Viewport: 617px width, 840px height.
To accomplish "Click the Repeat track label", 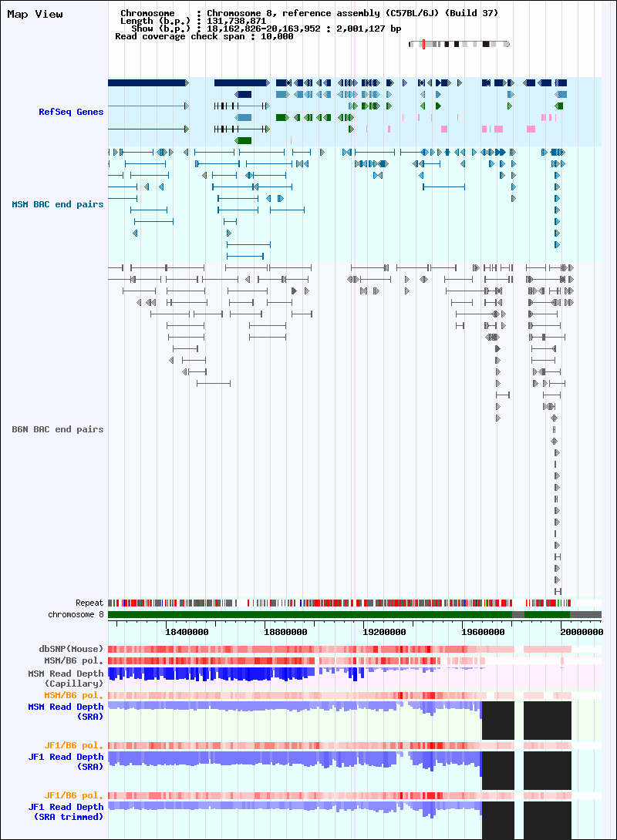I will pyautogui.click(x=89, y=603).
